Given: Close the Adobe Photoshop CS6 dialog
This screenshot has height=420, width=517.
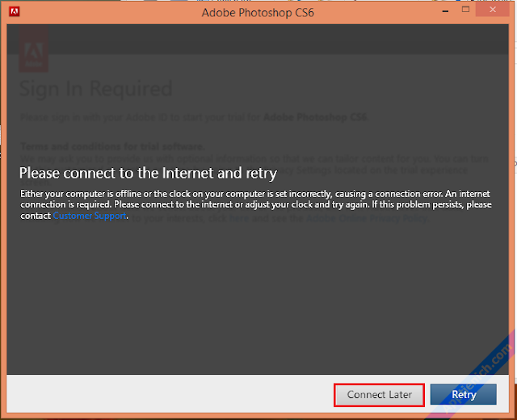Looking at the screenshot, I should [493, 10].
